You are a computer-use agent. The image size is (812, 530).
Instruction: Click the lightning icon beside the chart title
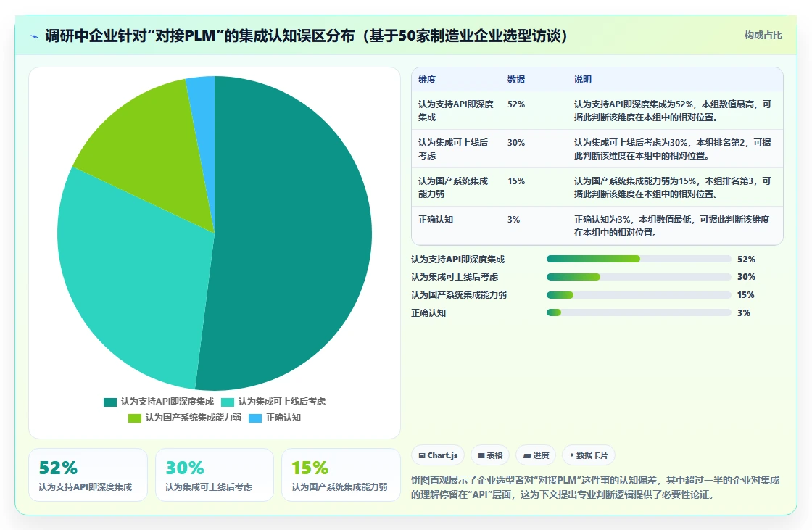[x=35, y=36]
